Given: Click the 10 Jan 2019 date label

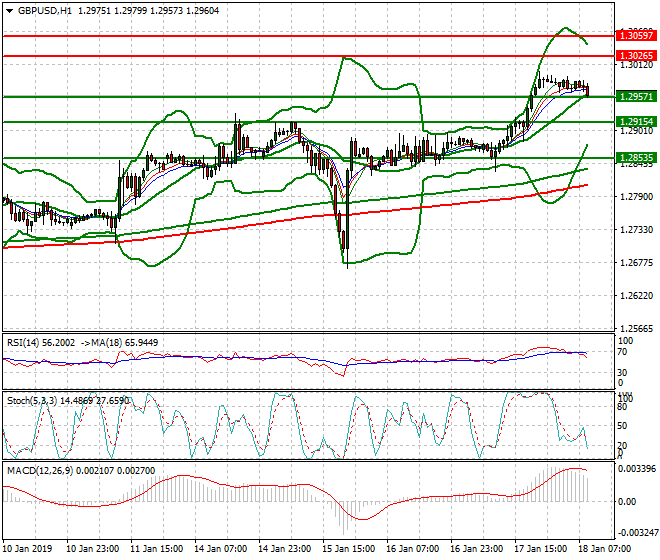Looking at the screenshot, I should click(x=27, y=549).
